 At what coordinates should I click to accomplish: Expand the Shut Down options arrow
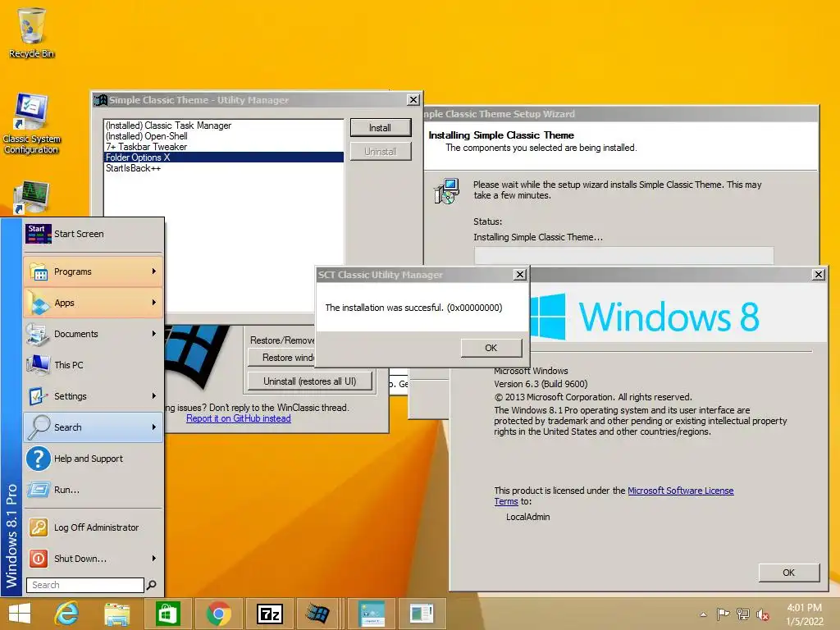point(153,558)
